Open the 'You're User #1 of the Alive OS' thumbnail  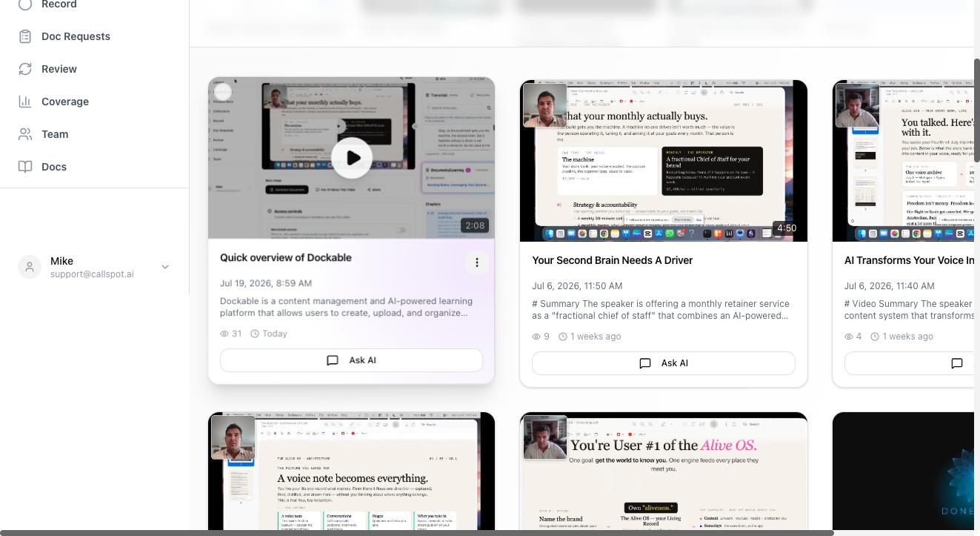click(664, 472)
